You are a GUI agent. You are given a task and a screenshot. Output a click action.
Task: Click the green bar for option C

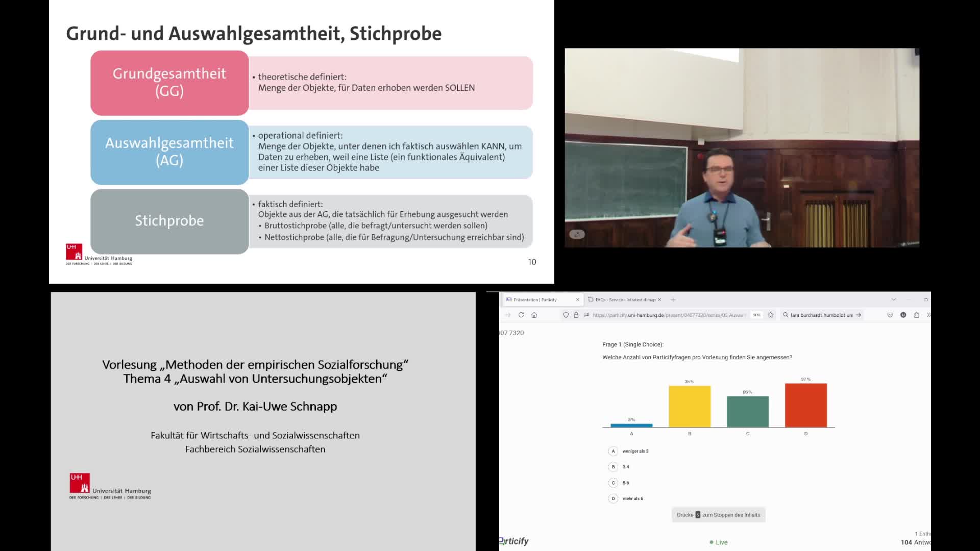click(748, 412)
